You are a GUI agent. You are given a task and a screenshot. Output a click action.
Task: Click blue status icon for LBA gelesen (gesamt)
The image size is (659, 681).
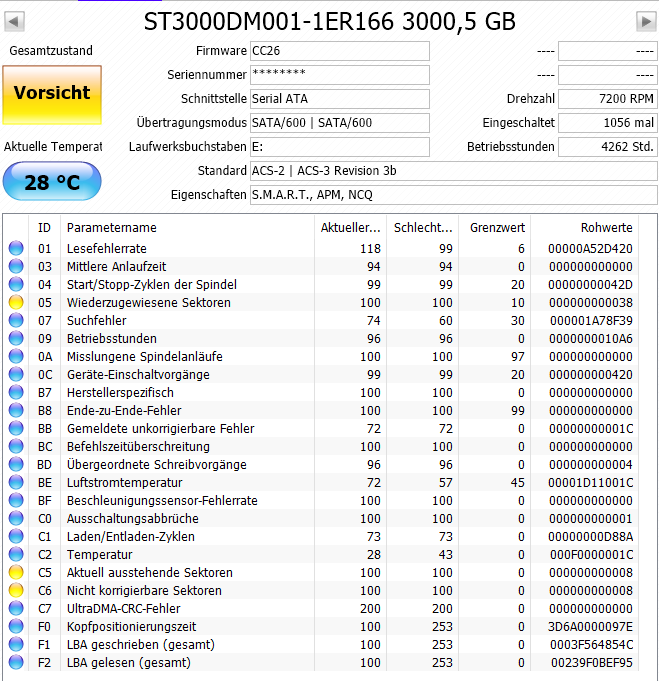point(16,662)
